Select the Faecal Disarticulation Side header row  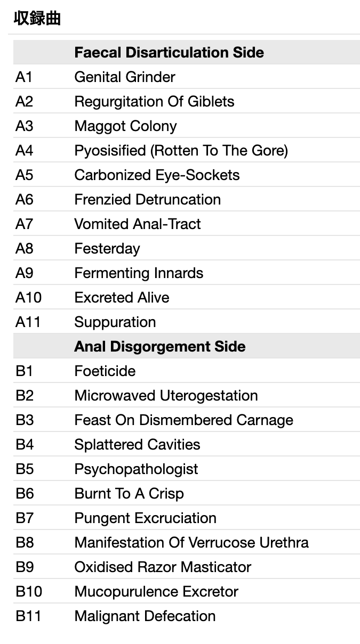(169, 52)
